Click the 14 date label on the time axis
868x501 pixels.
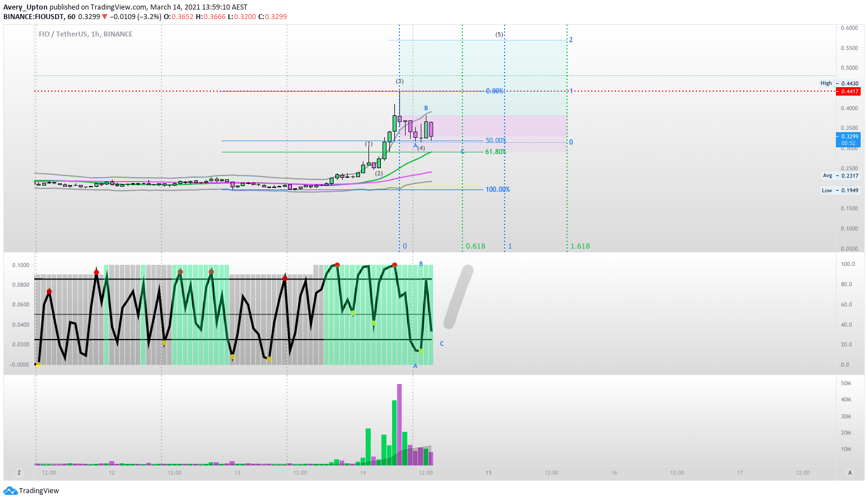[x=363, y=473]
